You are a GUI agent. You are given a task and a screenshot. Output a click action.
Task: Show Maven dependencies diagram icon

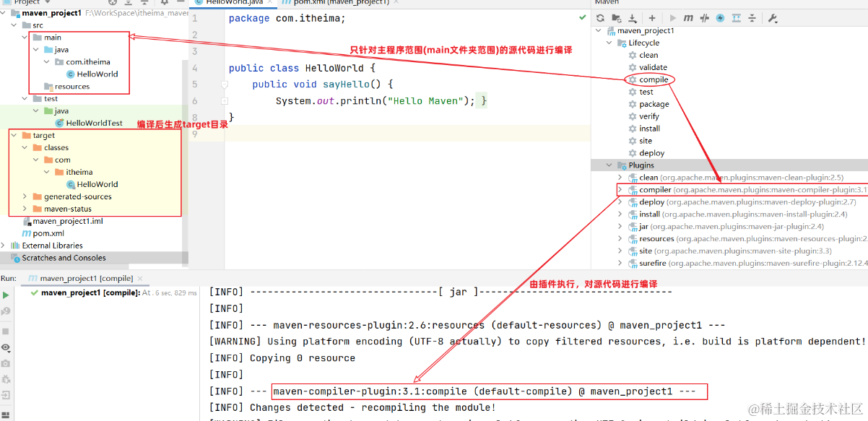[x=736, y=18]
